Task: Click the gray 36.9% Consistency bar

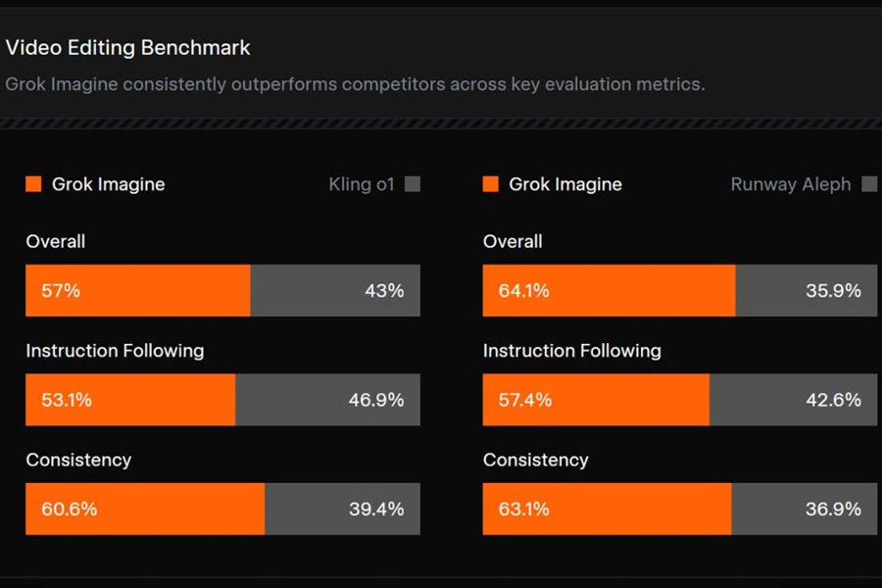Action: (804, 509)
